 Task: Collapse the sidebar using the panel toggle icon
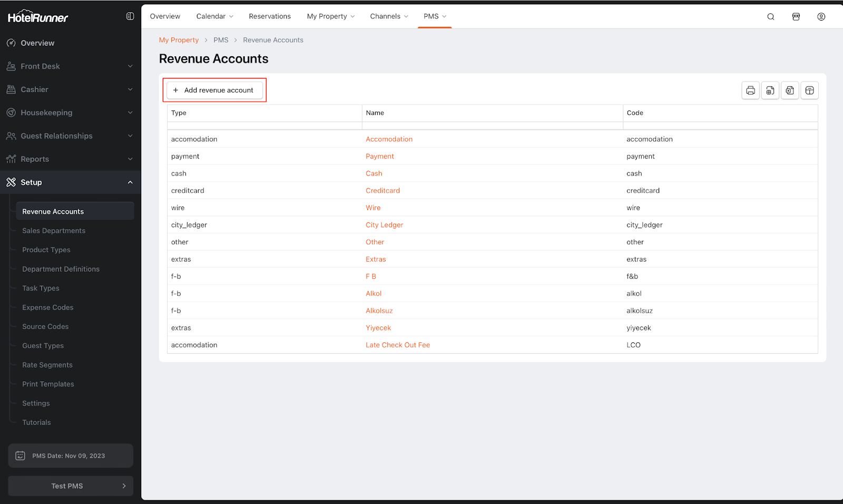tap(130, 16)
